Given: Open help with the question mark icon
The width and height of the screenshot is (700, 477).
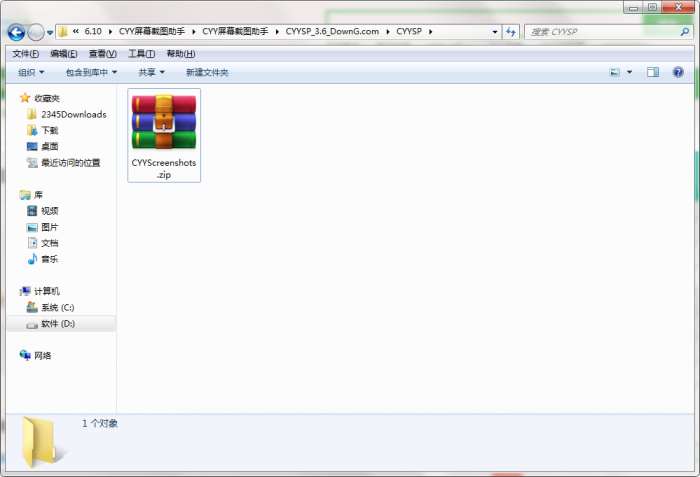Looking at the screenshot, I should tap(678, 72).
